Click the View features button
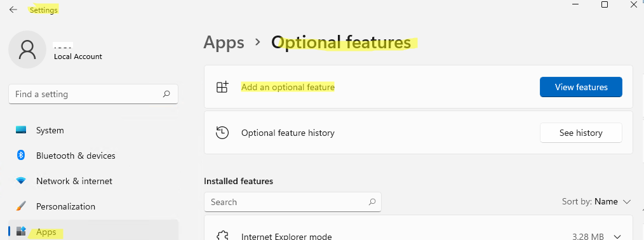This screenshot has width=644, height=240. click(x=580, y=87)
